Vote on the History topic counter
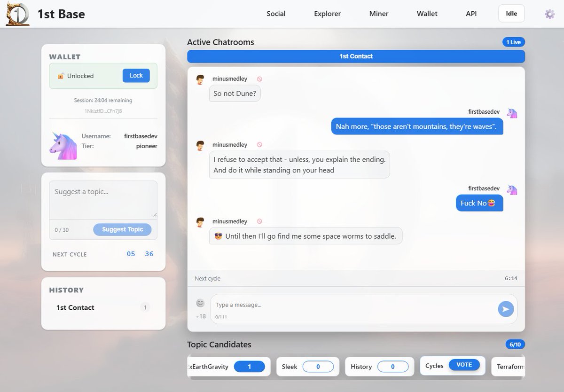Image resolution: width=564 pixels, height=392 pixels. 393,367
